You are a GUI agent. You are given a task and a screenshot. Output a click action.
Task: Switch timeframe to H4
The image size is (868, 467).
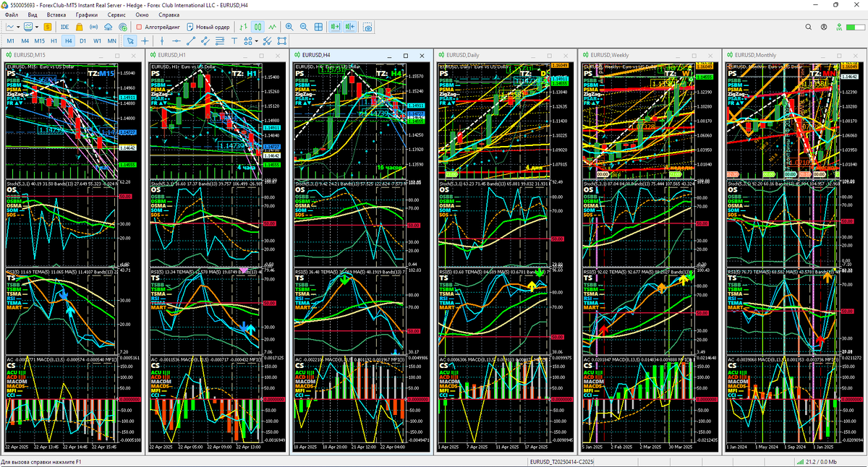pyautogui.click(x=69, y=41)
